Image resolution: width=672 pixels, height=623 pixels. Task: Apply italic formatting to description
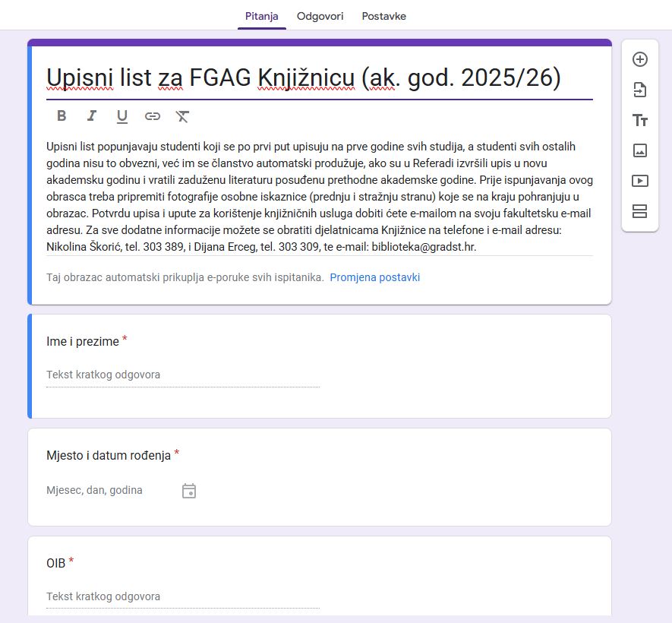(92, 116)
